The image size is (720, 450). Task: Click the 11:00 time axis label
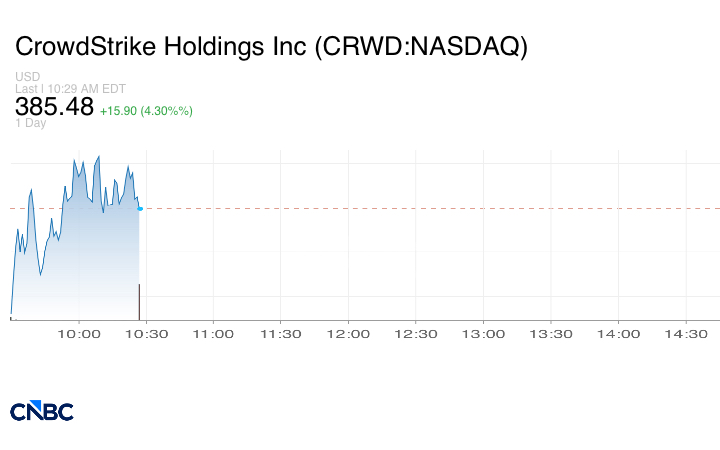pos(214,335)
